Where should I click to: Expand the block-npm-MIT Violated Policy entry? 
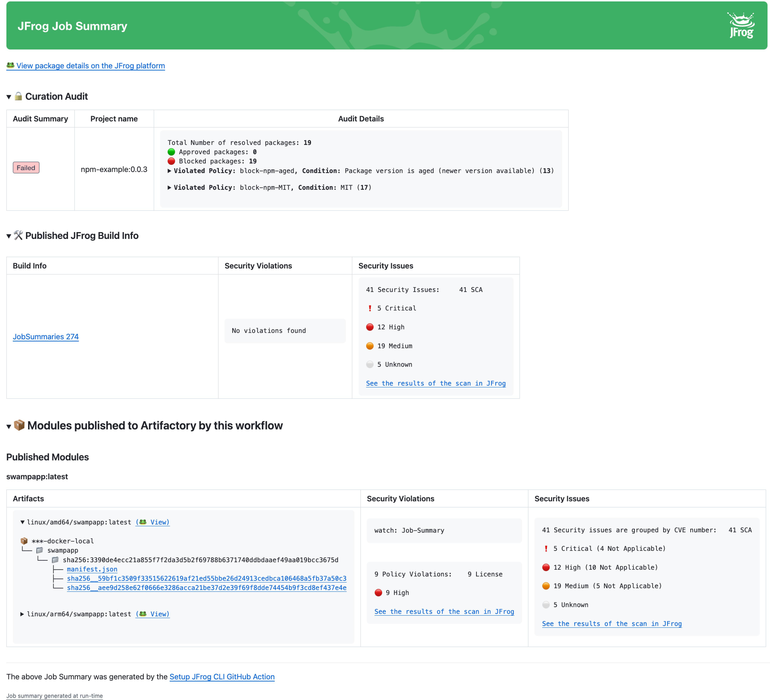[x=169, y=187]
